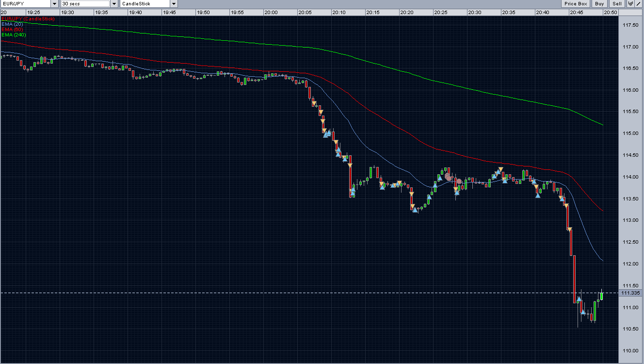Click the 111.335 current price label
This screenshot has height=364, width=644.
(631, 293)
